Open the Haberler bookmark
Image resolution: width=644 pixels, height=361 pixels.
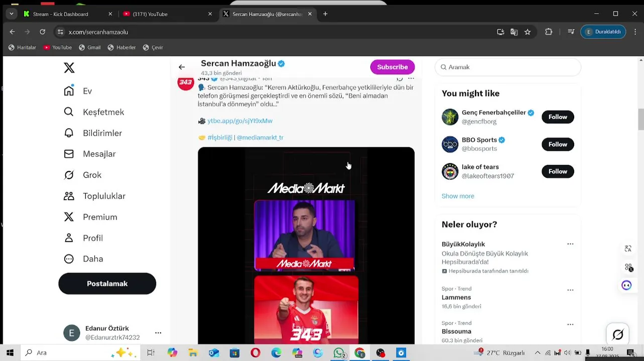121,48
